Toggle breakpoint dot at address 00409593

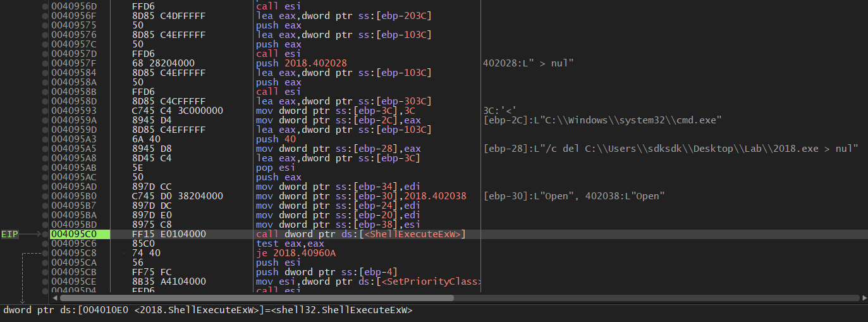[45, 111]
